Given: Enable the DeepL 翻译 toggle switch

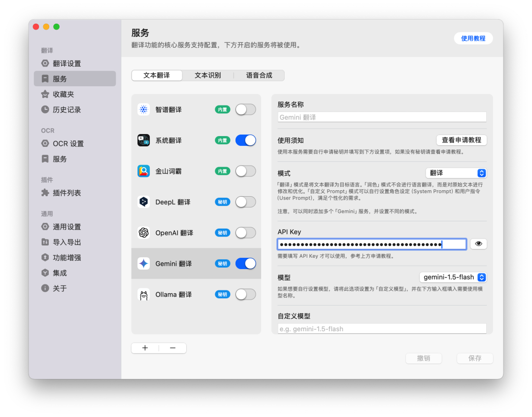Looking at the screenshot, I should point(245,202).
